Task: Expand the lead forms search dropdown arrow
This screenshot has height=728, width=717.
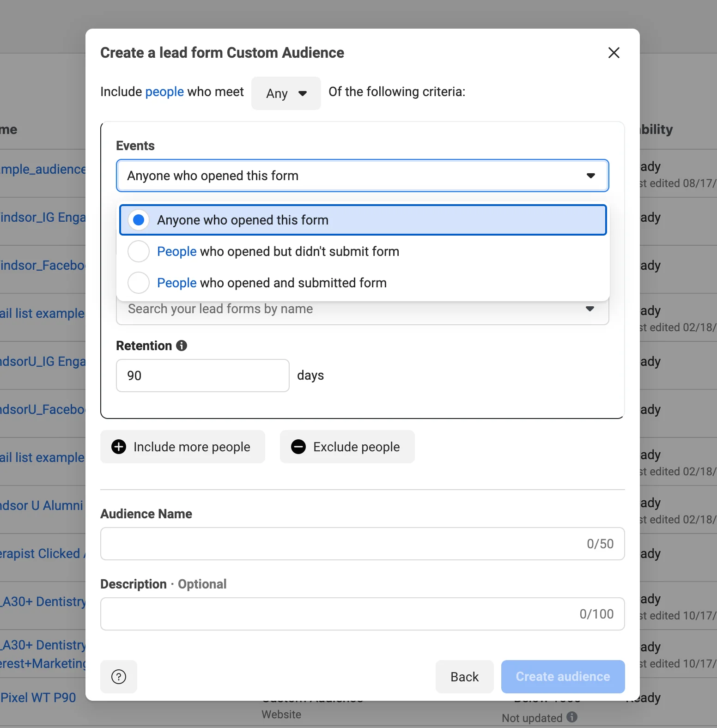Action: tap(589, 309)
